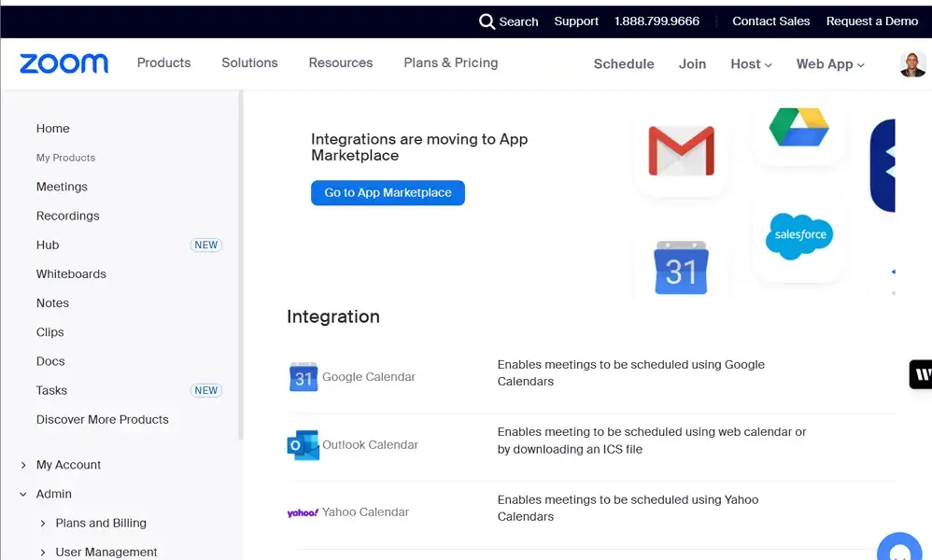Click the Yahoo Calendar integration icon
This screenshot has width=932, height=560.
click(x=300, y=512)
